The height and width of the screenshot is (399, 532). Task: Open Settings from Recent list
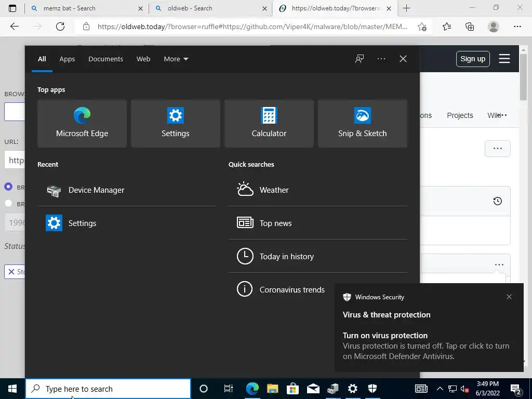(127, 223)
